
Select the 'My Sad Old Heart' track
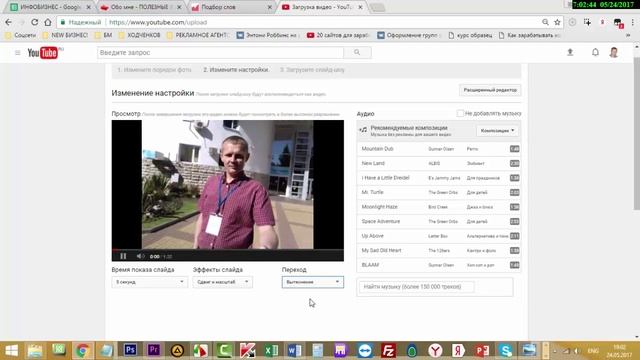click(439, 250)
